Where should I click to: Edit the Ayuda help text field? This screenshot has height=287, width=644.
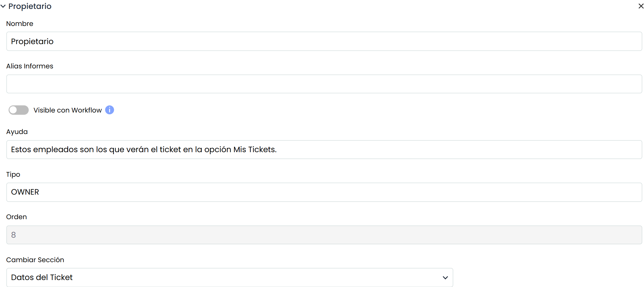pyautogui.click(x=324, y=150)
